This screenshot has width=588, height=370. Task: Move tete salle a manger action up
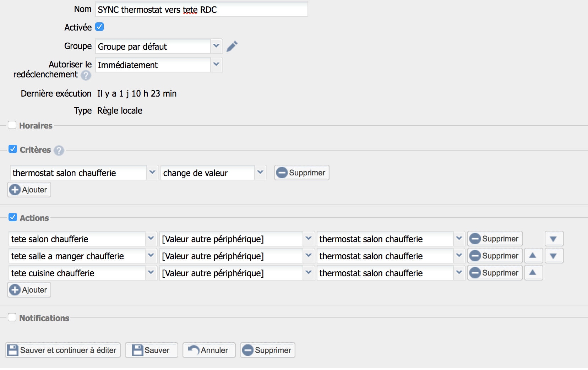click(533, 256)
